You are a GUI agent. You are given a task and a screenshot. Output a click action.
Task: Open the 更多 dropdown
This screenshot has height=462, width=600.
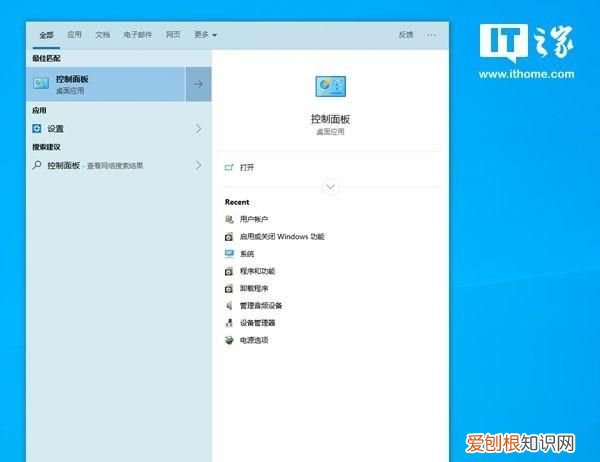pos(205,35)
